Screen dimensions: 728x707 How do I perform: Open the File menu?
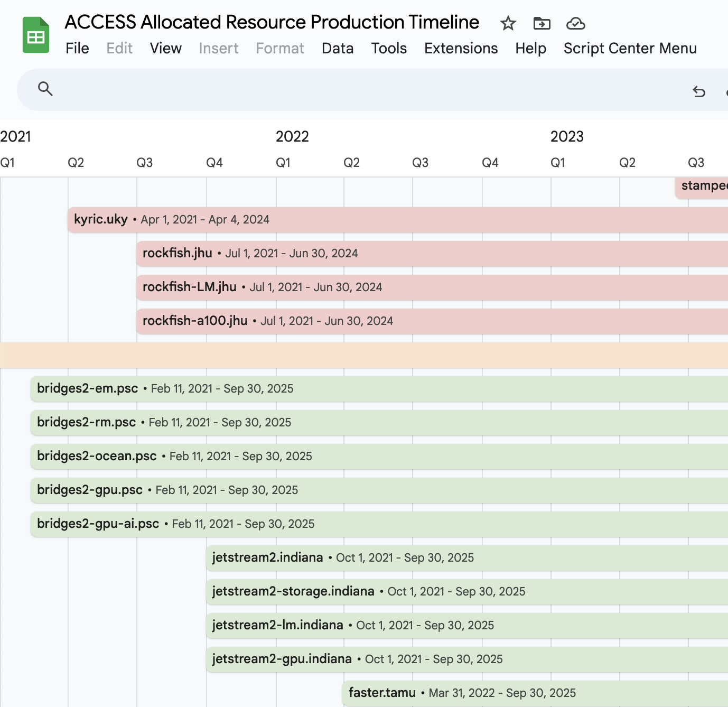pos(77,48)
